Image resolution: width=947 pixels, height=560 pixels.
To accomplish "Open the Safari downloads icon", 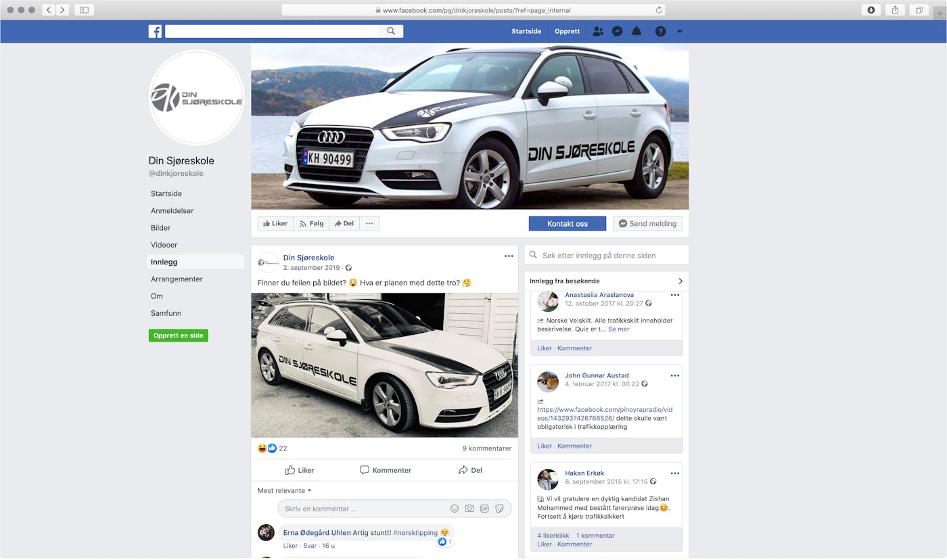I will tap(871, 9).
